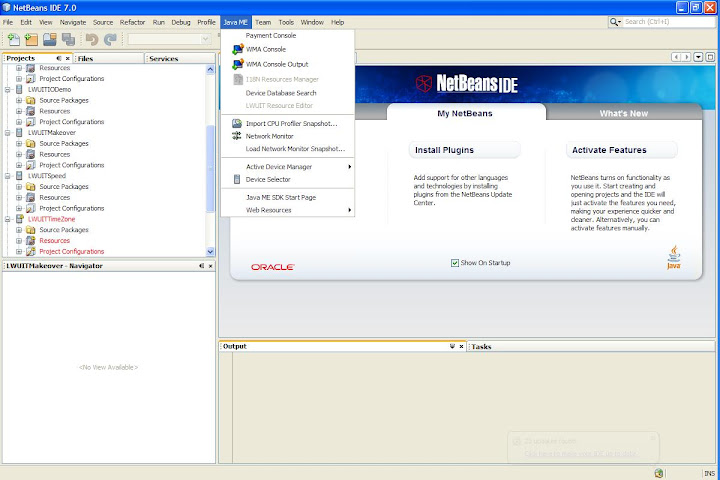This screenshot has height=480, width=720.
Task: Click the update notification status bar icon
Action: click(x=659, y=473)
